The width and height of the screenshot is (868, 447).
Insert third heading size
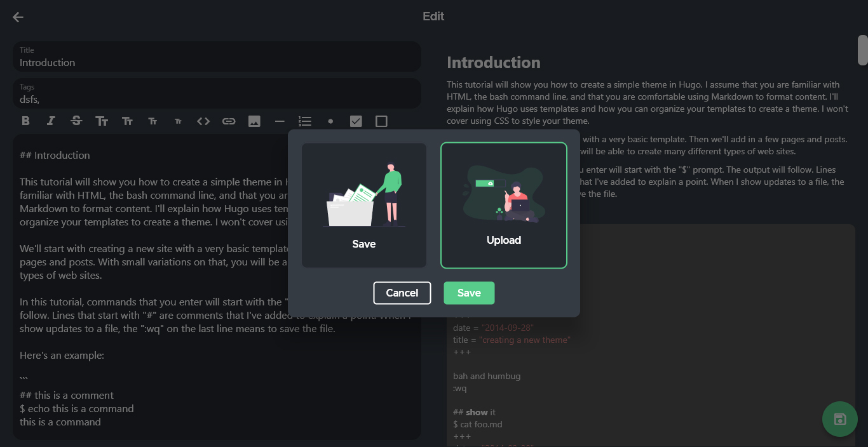click(x=153, y=121)
